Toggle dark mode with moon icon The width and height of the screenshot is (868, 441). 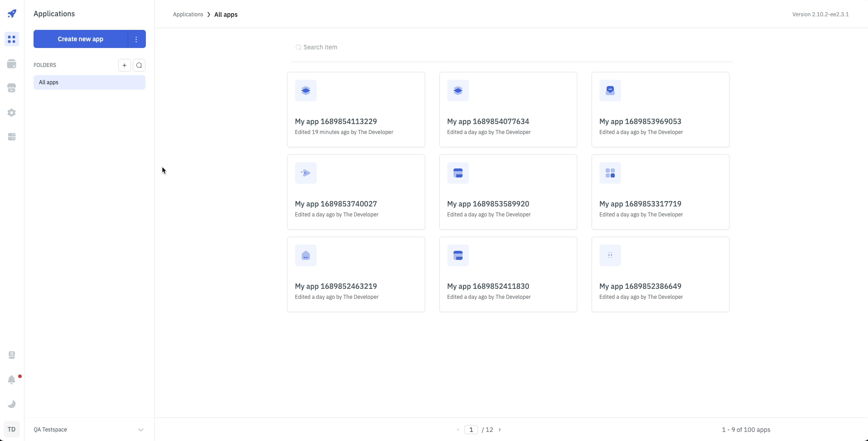[x=12, y=404]
